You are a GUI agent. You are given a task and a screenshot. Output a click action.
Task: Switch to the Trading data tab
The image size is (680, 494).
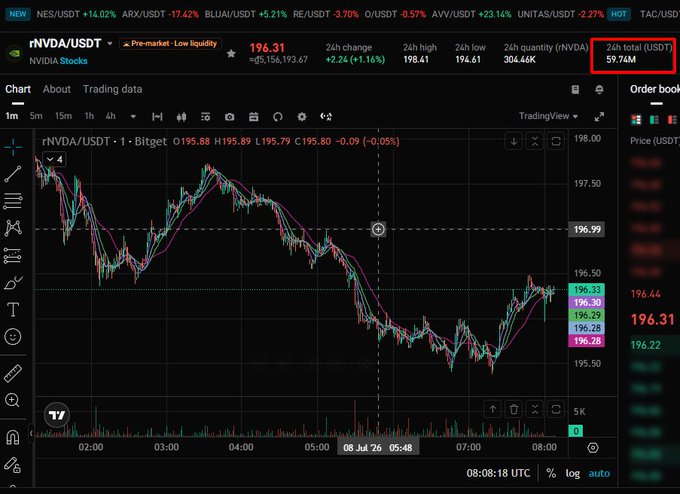(x=112, y=89)
